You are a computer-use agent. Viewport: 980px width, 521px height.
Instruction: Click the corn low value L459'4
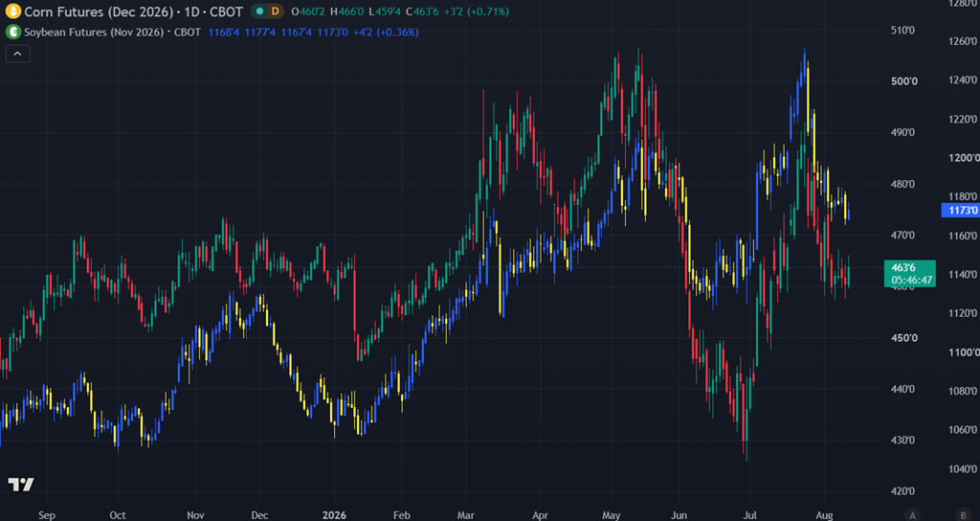point(386,11)
